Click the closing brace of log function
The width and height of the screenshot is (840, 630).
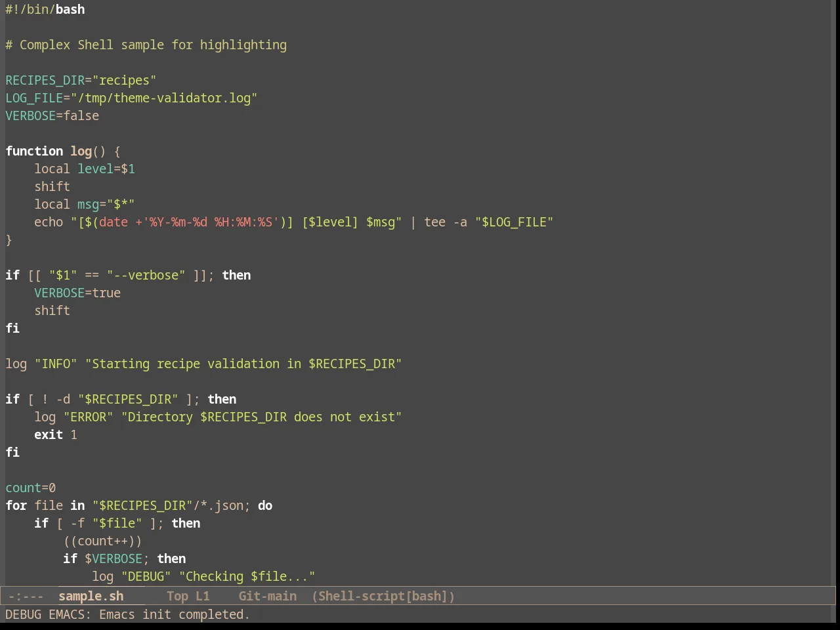tap(9, 240)
